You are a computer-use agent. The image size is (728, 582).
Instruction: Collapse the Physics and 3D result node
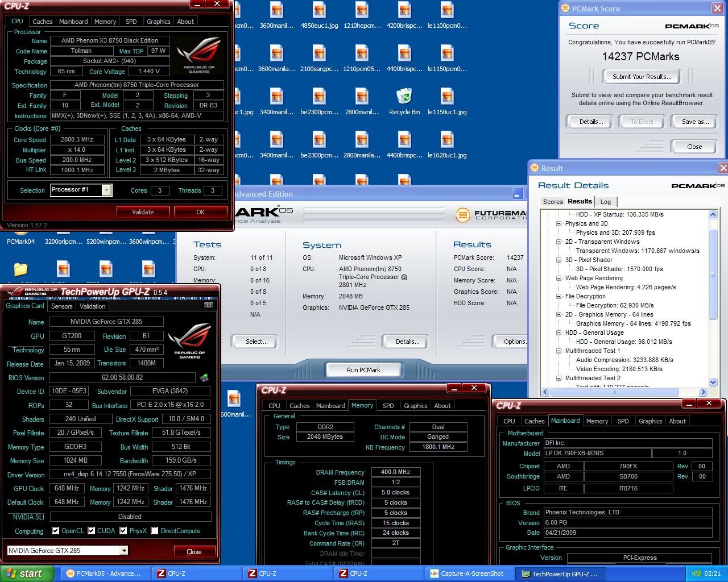pos(559,223)
